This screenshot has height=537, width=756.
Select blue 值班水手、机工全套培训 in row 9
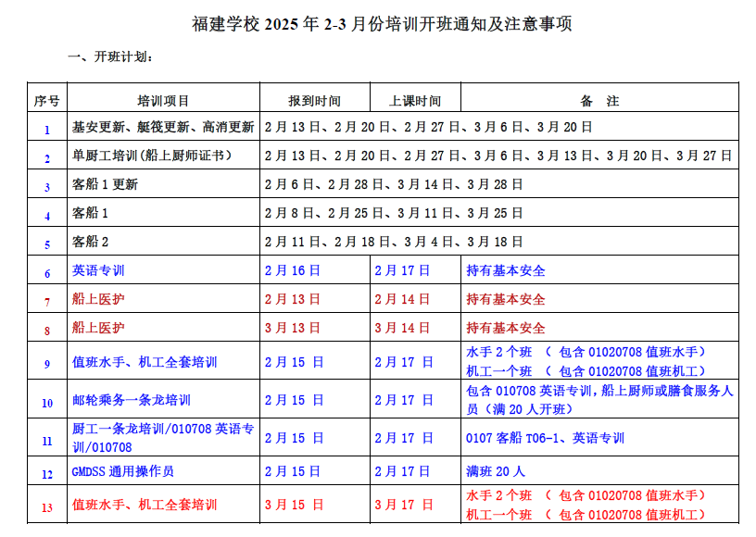point(145,362)
